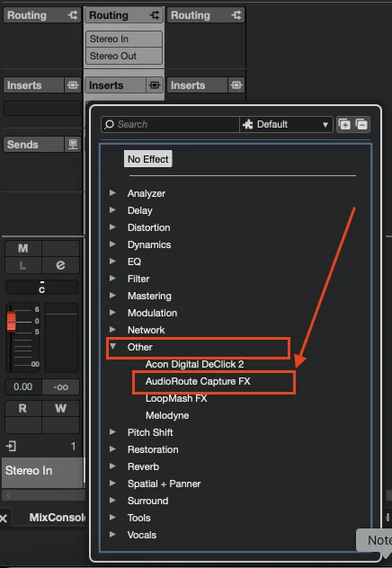Click Stereo In in the routing section
This screenshot has height=568, width=392.
pyautogui.click(x=124, y=39)
